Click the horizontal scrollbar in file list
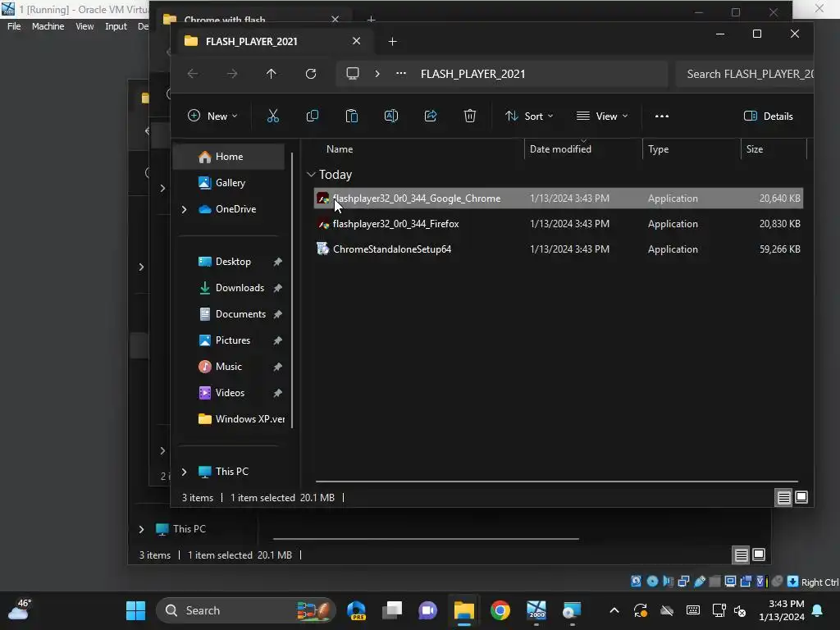 point(557,482)
